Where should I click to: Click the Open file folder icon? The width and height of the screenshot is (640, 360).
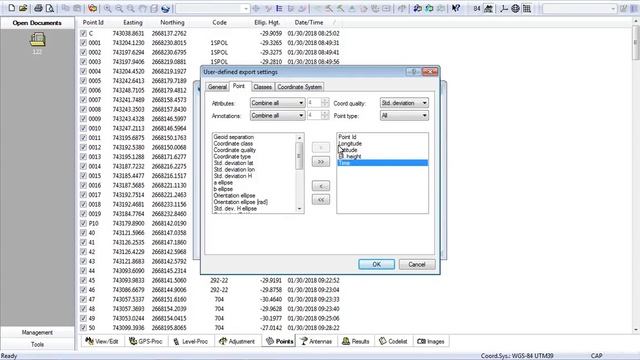(x=23, y=8)
